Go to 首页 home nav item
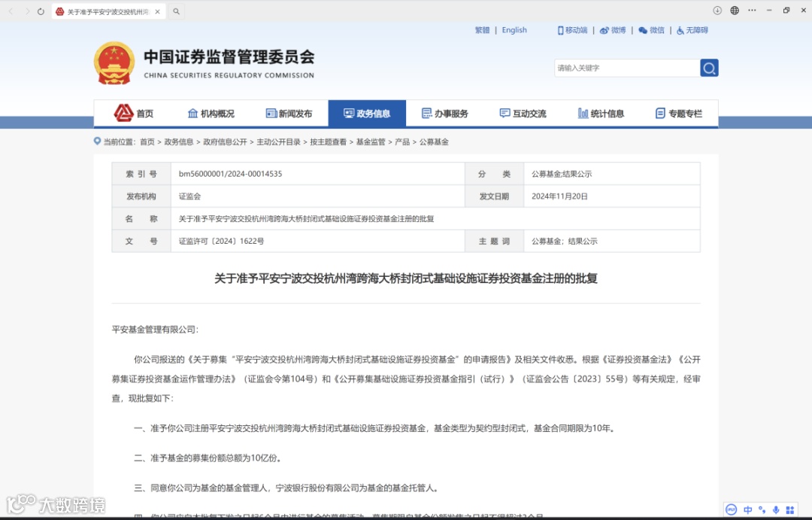The image size is (812, 520). click(x=134, y=113)
